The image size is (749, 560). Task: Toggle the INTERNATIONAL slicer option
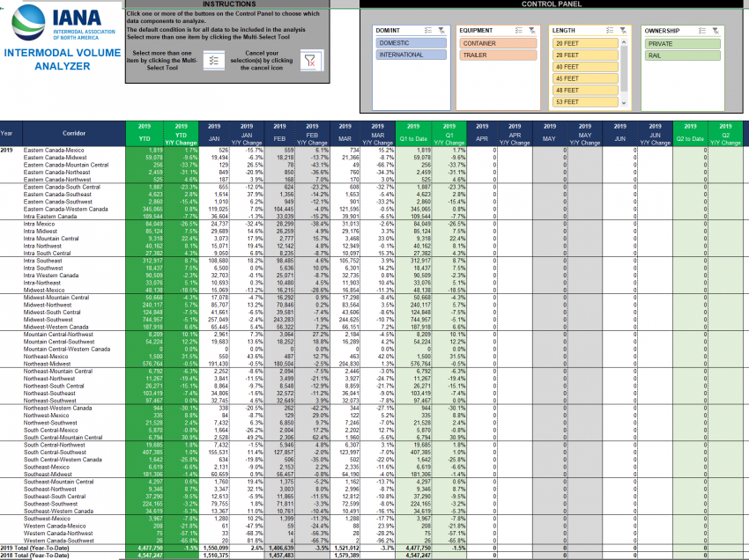pyautogui.click(x=411, y=55)
